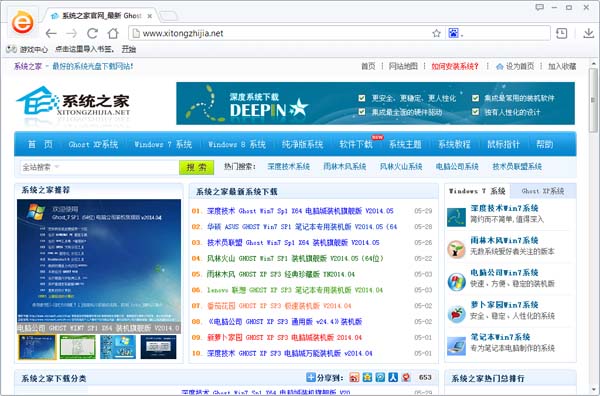The width and height of the screenshot is (600, 396).
Task: Open a new tab button
Action: 168,16
